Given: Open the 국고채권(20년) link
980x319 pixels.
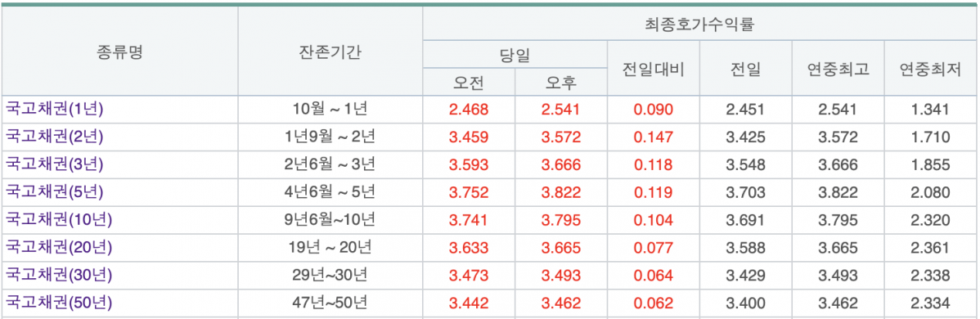Looking at the screenshot, I should (58, 247).
